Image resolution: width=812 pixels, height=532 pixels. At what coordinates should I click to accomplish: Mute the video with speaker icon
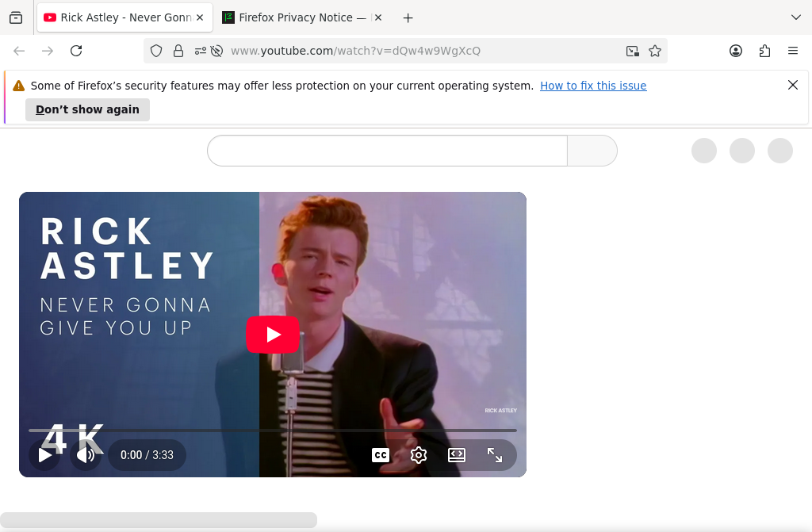click(x=86, y=455)
